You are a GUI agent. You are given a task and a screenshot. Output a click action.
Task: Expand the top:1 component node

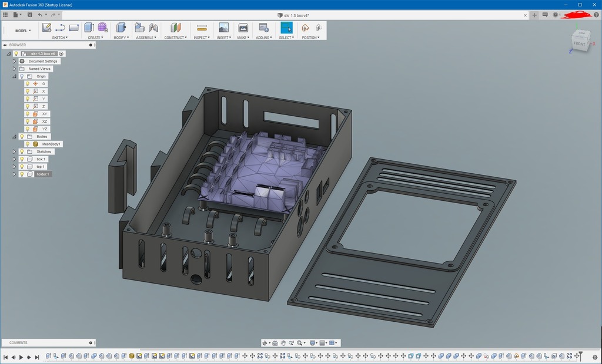pyautogui.click(x=14, y=167)
